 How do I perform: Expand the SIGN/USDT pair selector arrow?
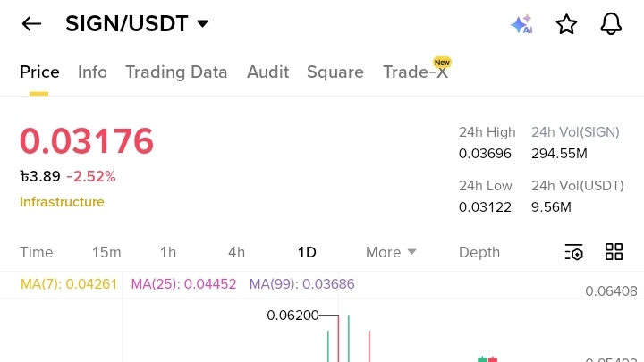coord(202,24)
